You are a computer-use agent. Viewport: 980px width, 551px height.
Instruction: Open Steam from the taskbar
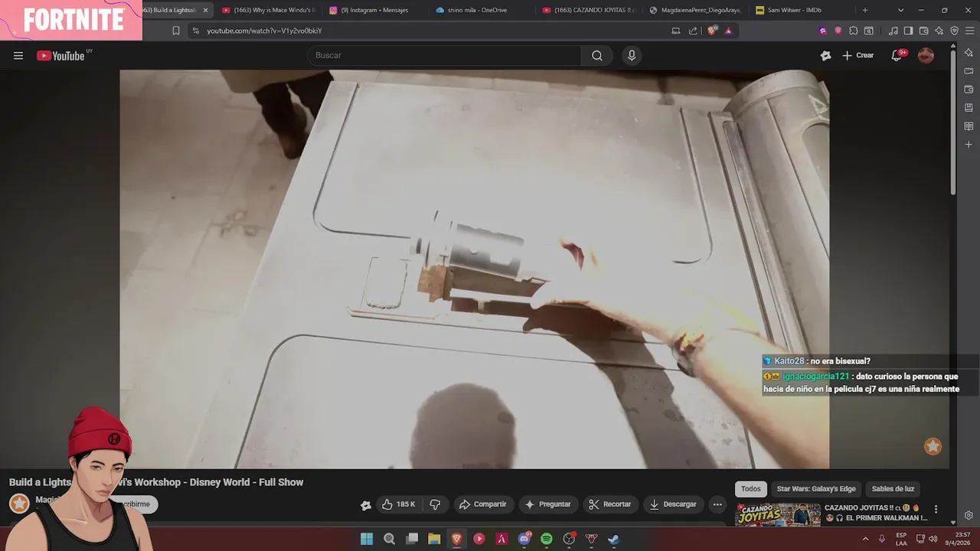pos(614,539)
